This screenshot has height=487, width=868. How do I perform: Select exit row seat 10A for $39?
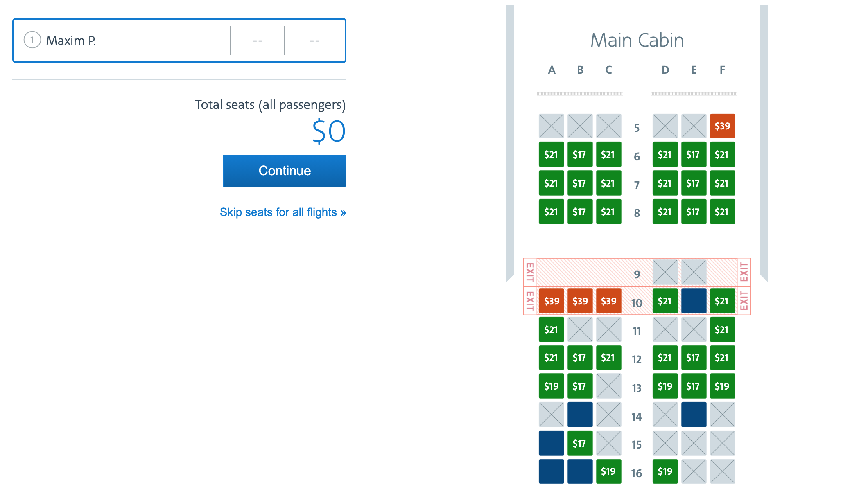coord(551,301)
